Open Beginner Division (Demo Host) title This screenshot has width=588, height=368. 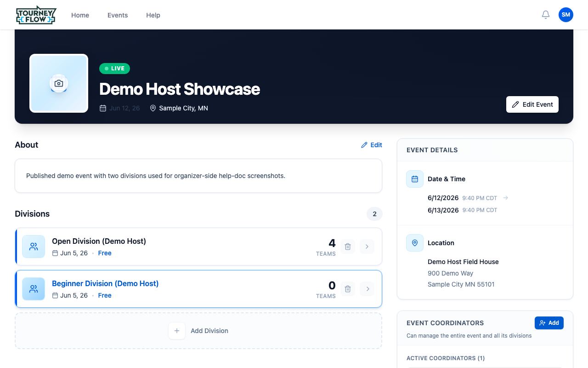click(105, 283)
